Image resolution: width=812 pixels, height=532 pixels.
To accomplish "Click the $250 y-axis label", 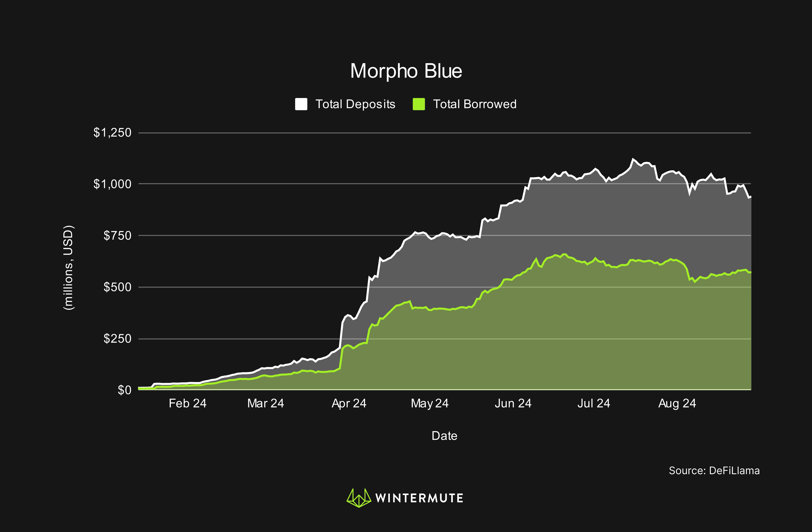I will coord(117,339).
